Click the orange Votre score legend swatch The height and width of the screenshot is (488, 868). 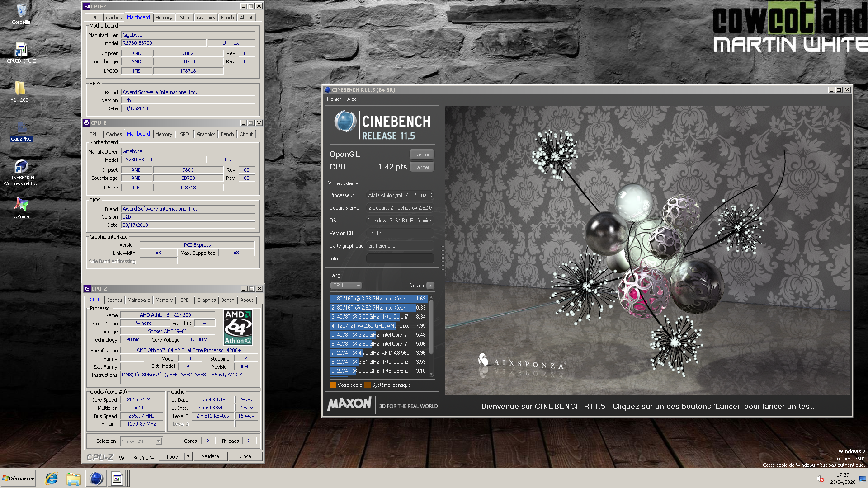(x=333, y=385)
